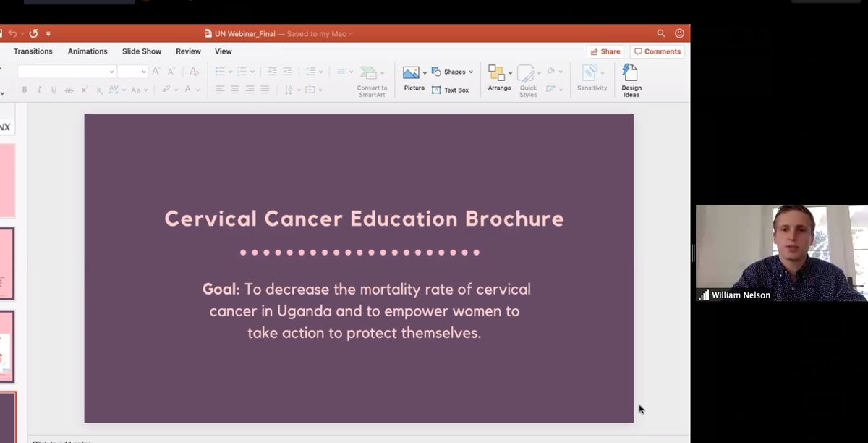This screenshot has height=443, width=868.
Task: Click the font color A swatch
Action: (x=188, y=90)
